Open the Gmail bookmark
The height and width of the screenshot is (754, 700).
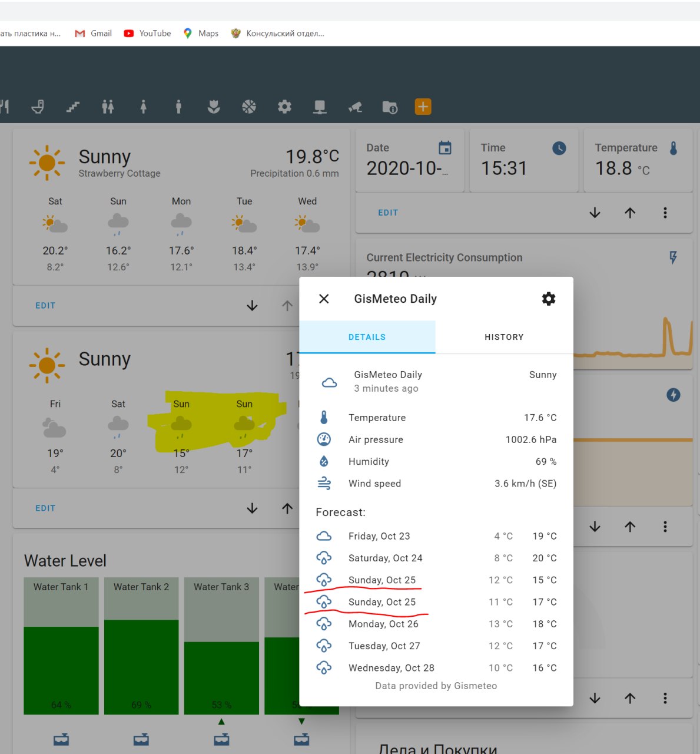coord(93,34)
